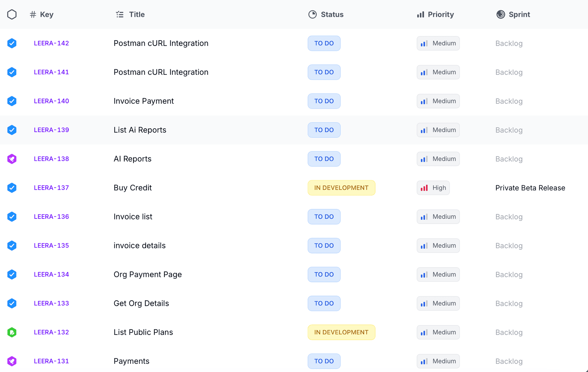Image resolution: width=588 pixels, height=372 pixels.
Task: Click the Status column header
Action: 332,14
